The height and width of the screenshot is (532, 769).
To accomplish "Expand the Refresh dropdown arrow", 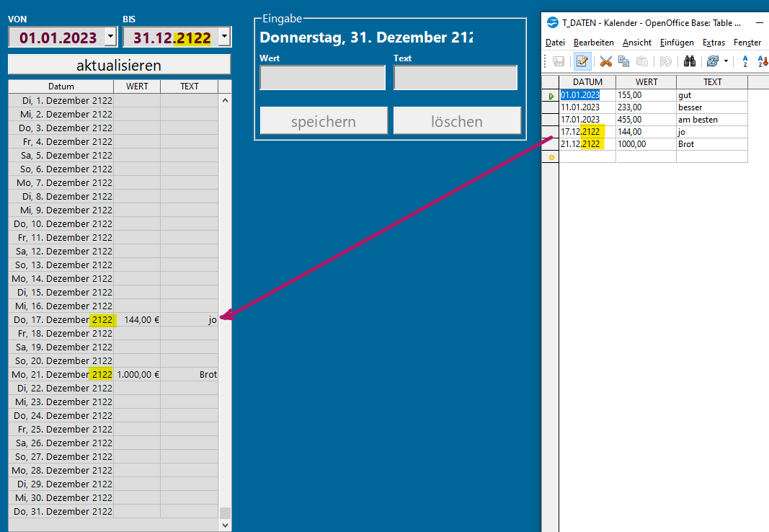I will click(x=726, y=61).
